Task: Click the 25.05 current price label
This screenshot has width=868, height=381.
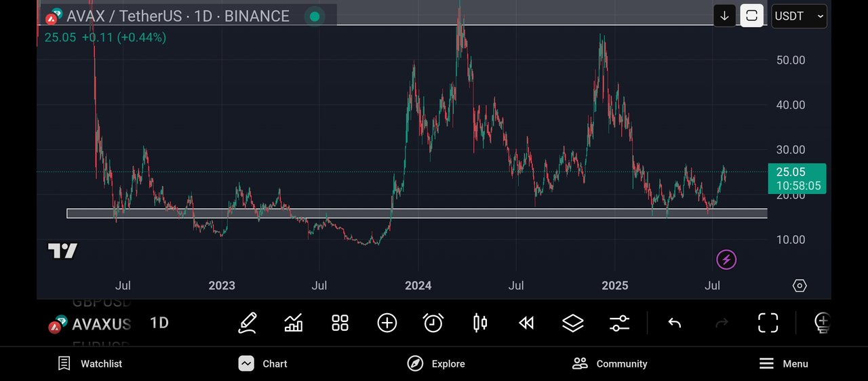Action: [x=797, y=179]
